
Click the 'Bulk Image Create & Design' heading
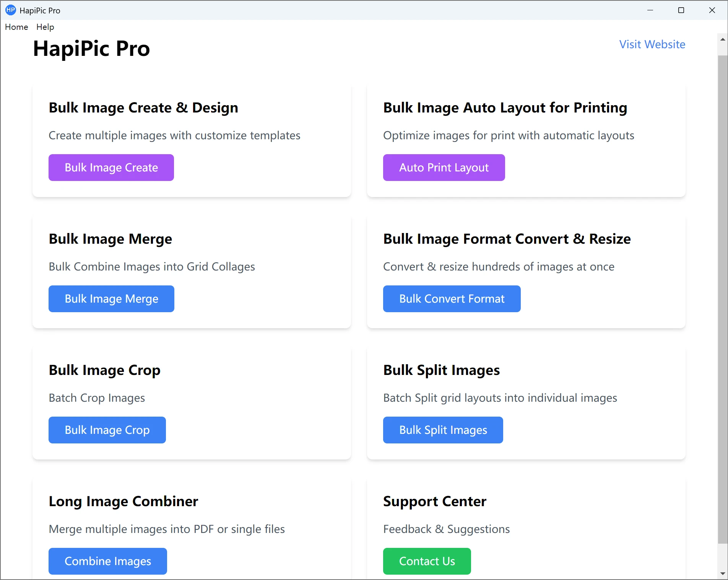click(143, 108)
